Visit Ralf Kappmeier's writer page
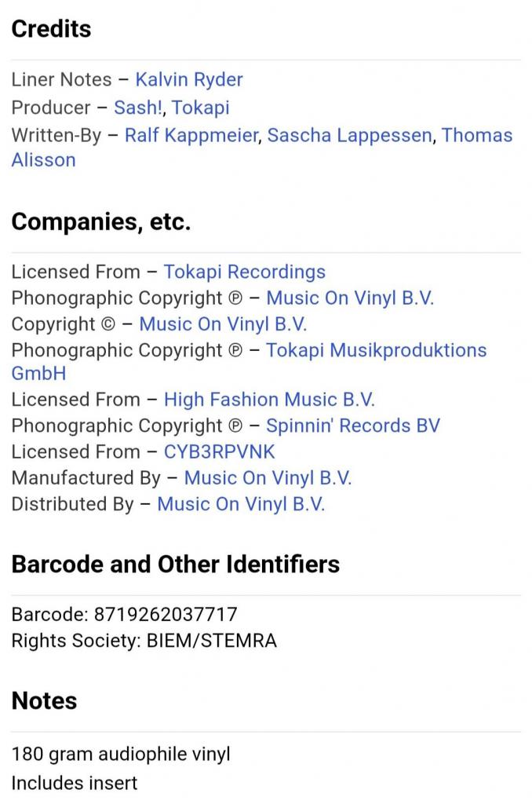Viewport: 532px width, 804px height. tap(191, 135)
